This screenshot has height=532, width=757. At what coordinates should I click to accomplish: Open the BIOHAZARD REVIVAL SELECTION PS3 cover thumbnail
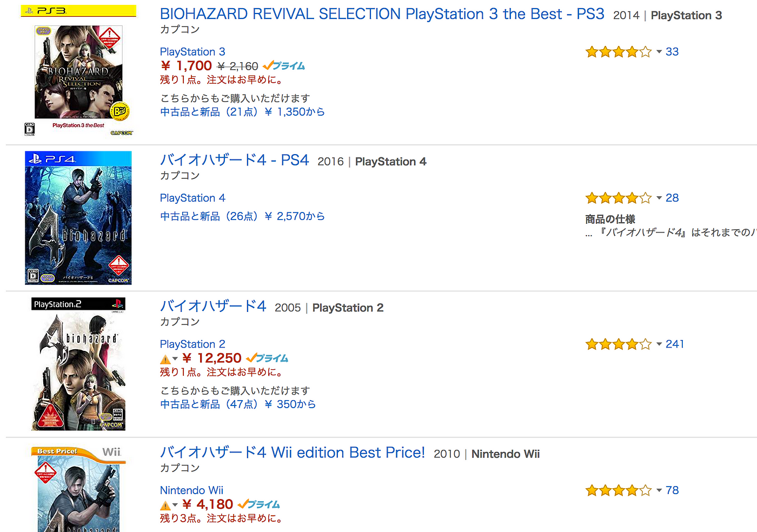(78, 70)
